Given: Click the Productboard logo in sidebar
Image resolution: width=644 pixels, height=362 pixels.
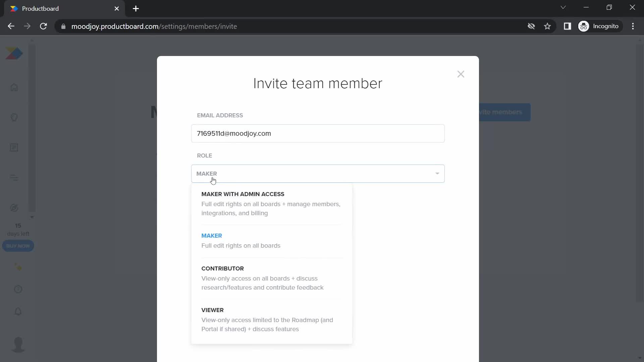Looking at the screenshot, I should pos(14,54).
